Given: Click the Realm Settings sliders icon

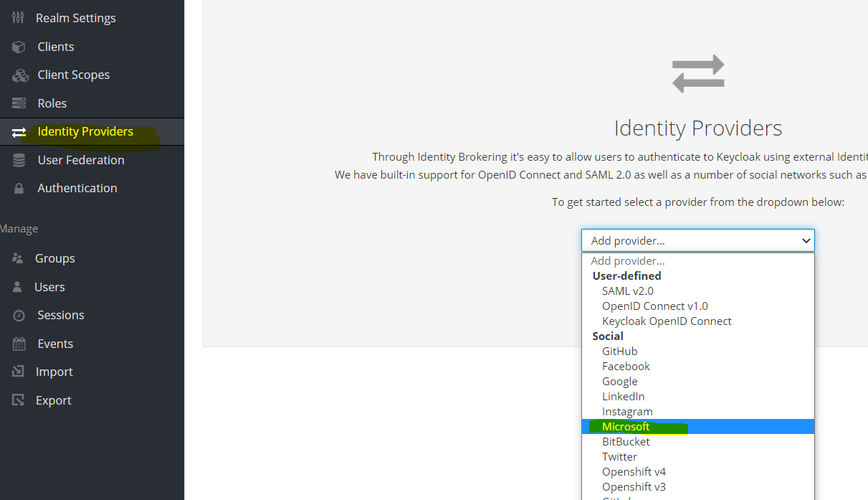Looking at the screenshot, I should coord(17,17).
